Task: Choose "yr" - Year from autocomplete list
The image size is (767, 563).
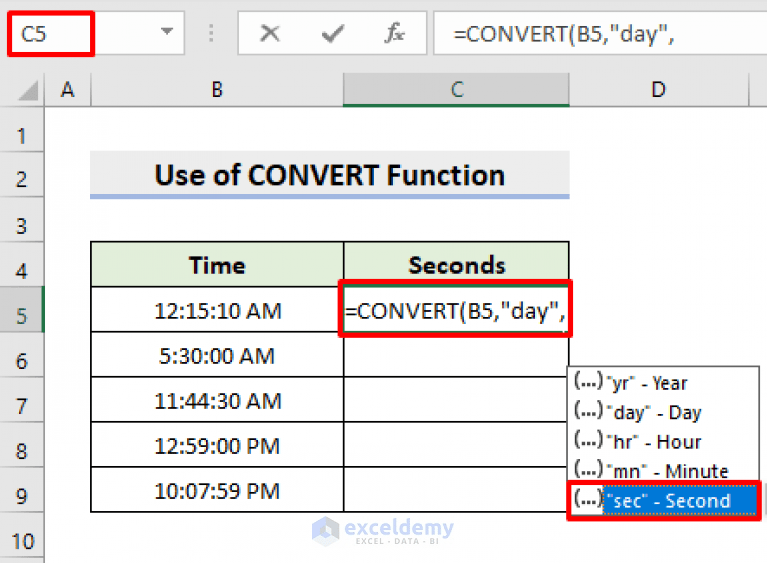Action: (x=663, y=383)
